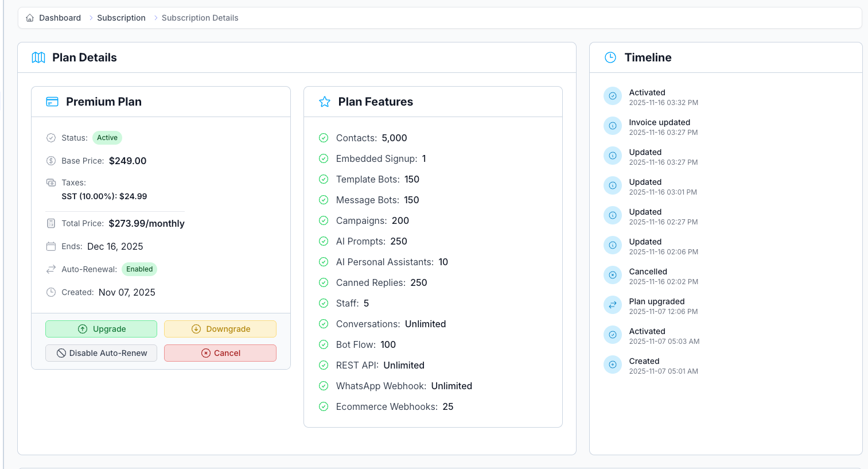Click the credit card icon beside Premium Plan

coord(52,102)
